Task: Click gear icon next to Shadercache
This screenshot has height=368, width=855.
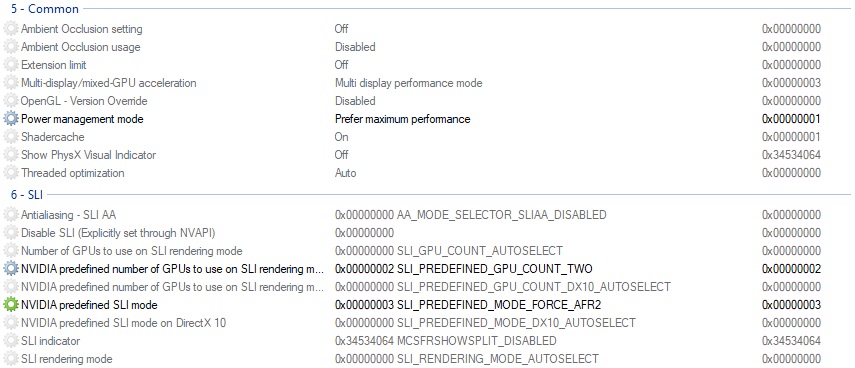Action: coord(11,137)
